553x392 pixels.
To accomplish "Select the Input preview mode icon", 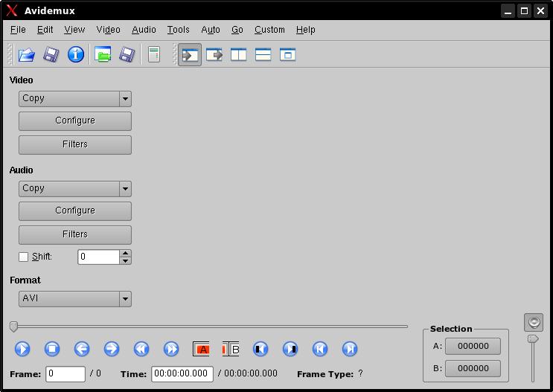I will [x=190, y=54].
